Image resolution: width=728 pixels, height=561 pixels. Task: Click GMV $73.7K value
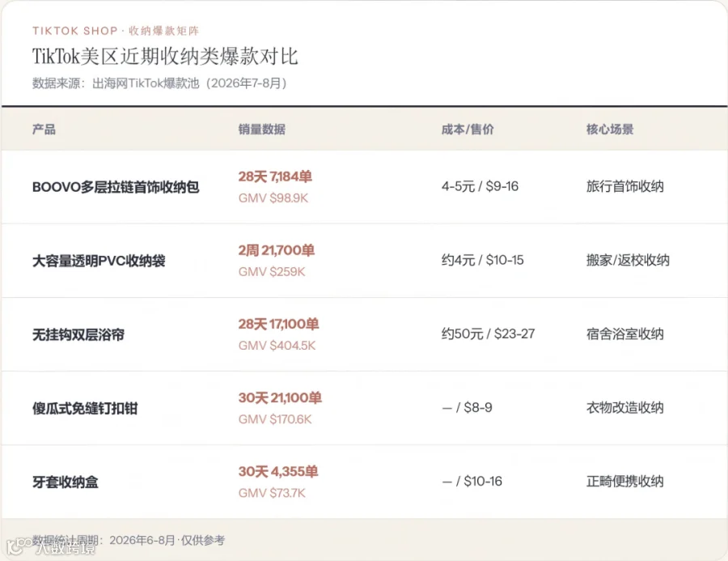[272, 493]
